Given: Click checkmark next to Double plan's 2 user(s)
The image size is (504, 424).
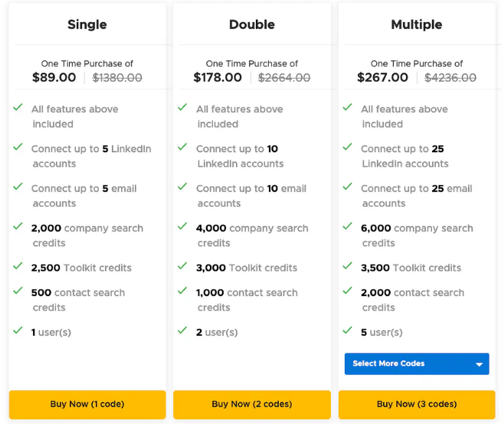Looking at the screenshot, I should (x=182, y=331).
